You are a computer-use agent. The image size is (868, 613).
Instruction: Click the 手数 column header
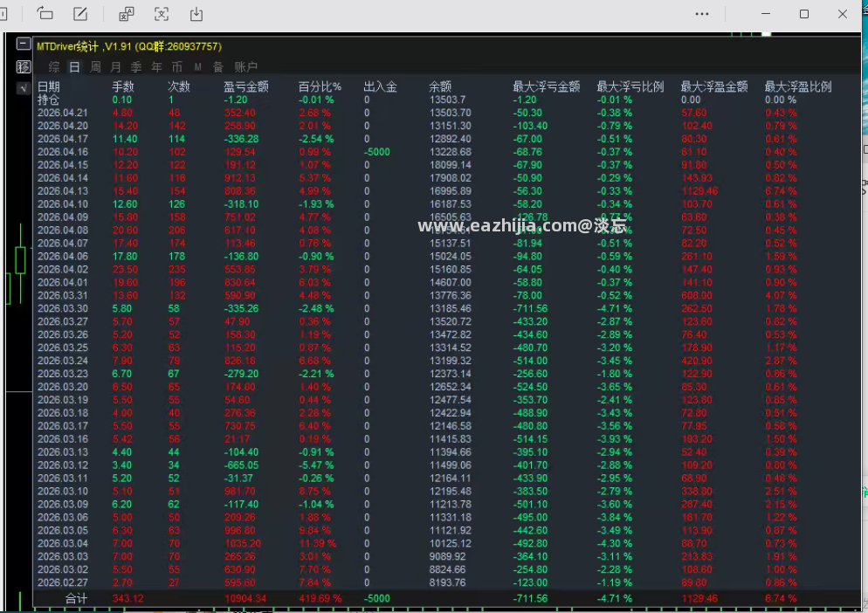(x=123, y=86)
